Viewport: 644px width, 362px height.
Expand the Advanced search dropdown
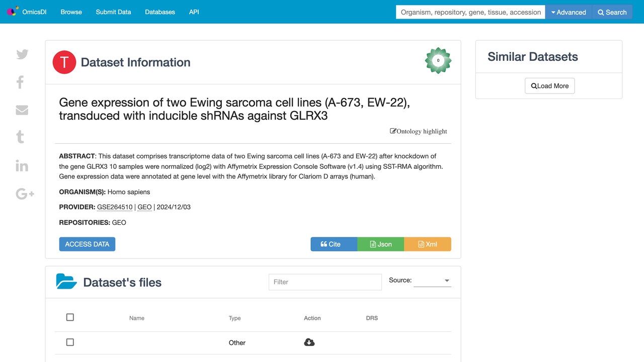coord(569,12)
